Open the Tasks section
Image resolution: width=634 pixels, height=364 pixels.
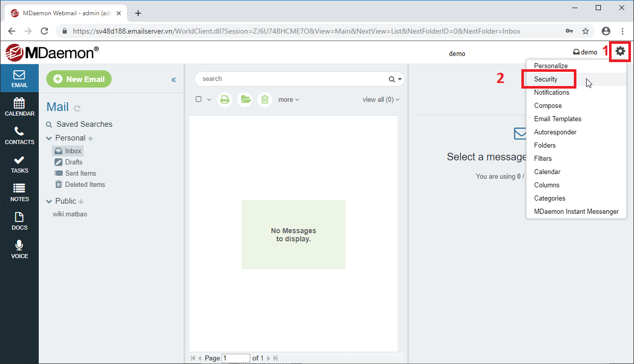(x=19, y=163)
